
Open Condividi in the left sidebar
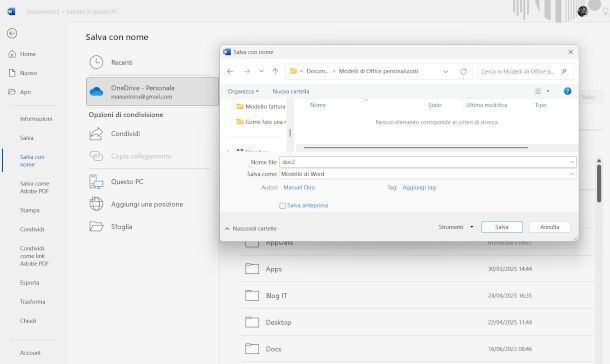point(32,229)
